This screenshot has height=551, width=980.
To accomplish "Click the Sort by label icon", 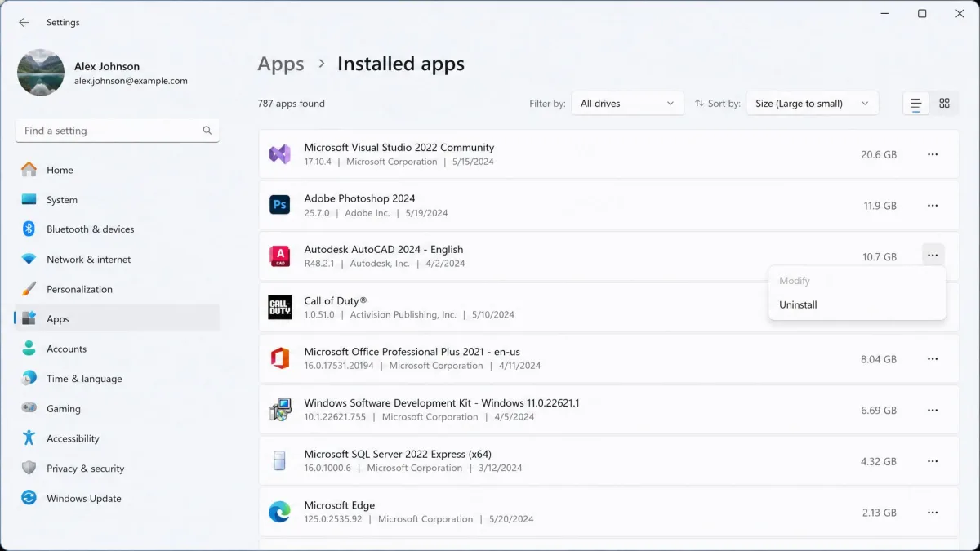I will pos(699,104).
